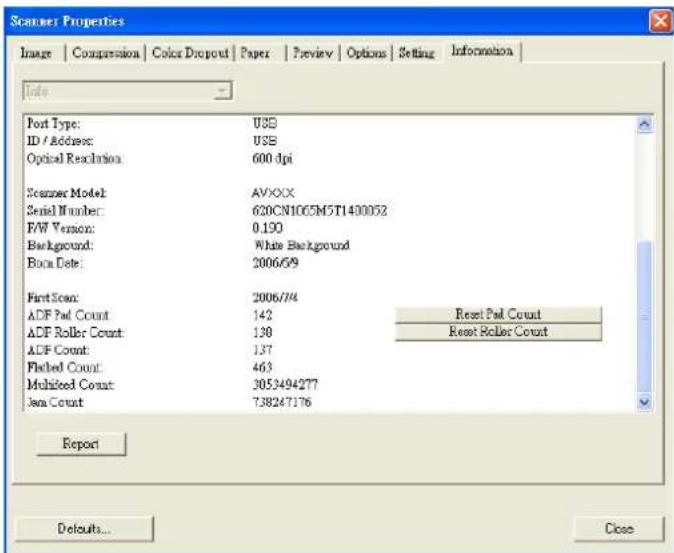Select the Information tab
This screenshot has height=553, width=674.
(482, 51)
